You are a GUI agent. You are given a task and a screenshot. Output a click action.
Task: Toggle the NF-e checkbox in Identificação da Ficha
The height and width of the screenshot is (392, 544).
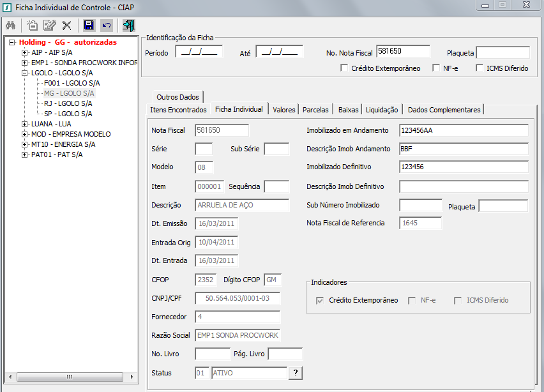436,68
